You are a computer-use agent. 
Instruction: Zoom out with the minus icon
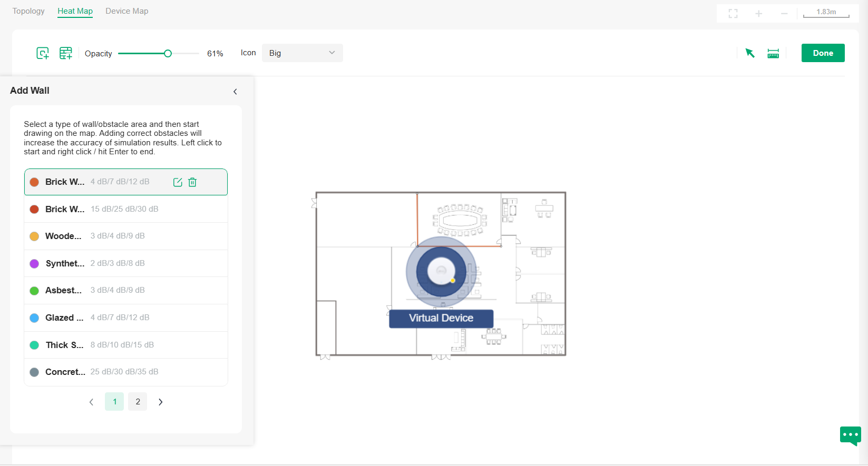(784, 13)
